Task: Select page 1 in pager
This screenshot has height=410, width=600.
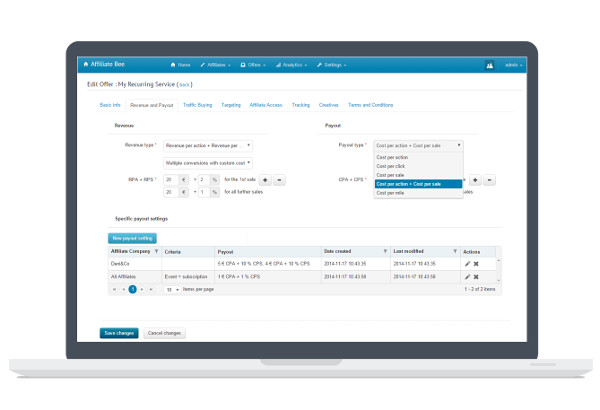Action: [x=132, y=289]
